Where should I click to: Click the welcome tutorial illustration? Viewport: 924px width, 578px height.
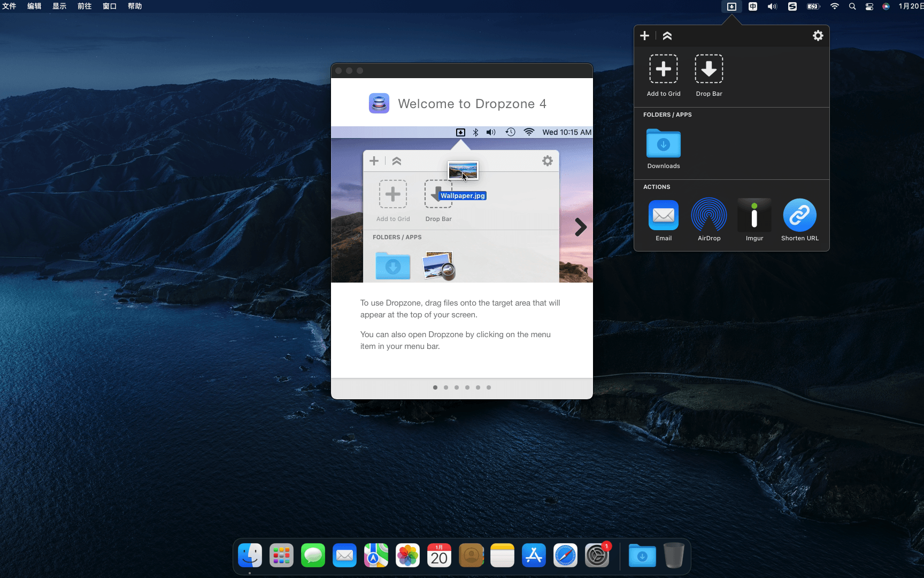pos(462,204)
